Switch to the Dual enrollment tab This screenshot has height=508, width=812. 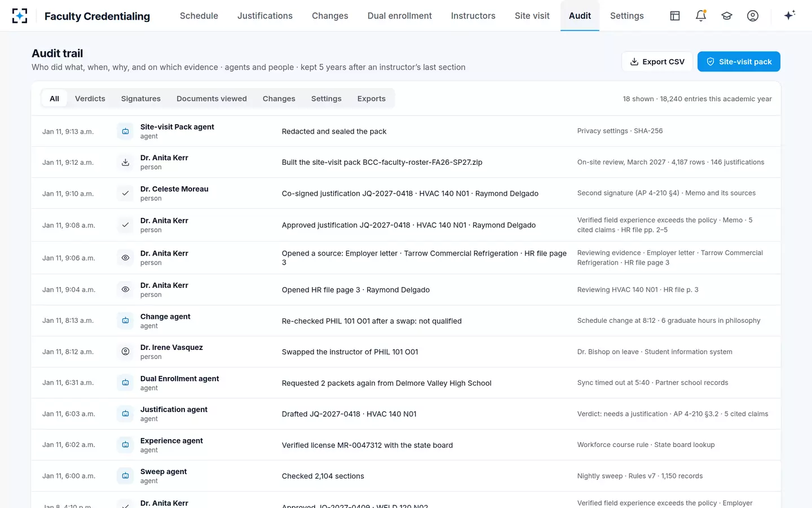(400, 16)
